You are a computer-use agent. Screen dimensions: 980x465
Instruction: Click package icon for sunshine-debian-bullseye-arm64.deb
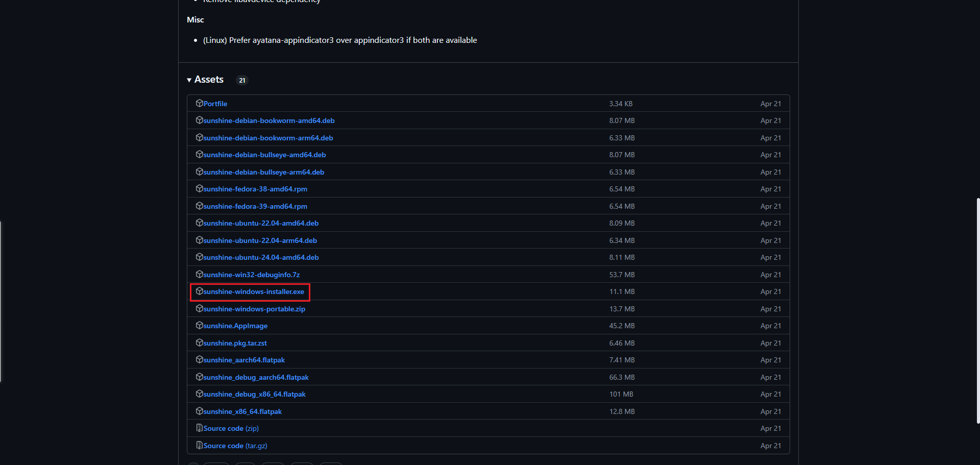click(200, 172)
